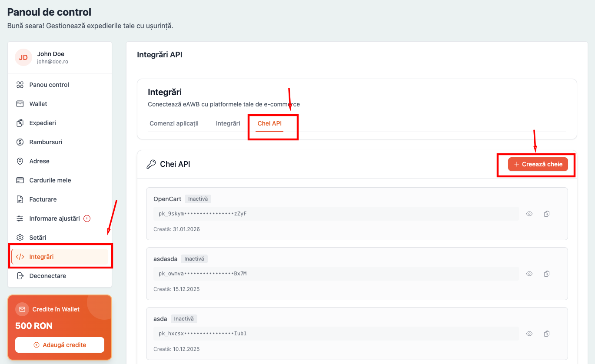Click the Setări gear icon

(x=20, y=238)
